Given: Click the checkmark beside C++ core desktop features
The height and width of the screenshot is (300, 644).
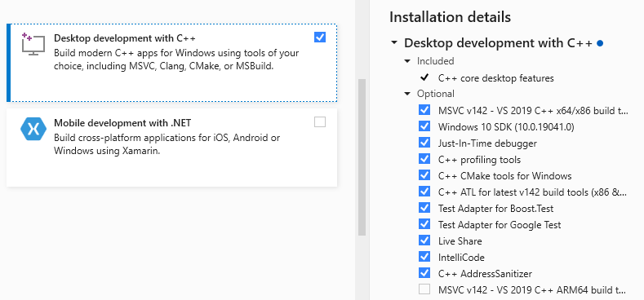Looking at the screenshot, I should click(424, 77).
